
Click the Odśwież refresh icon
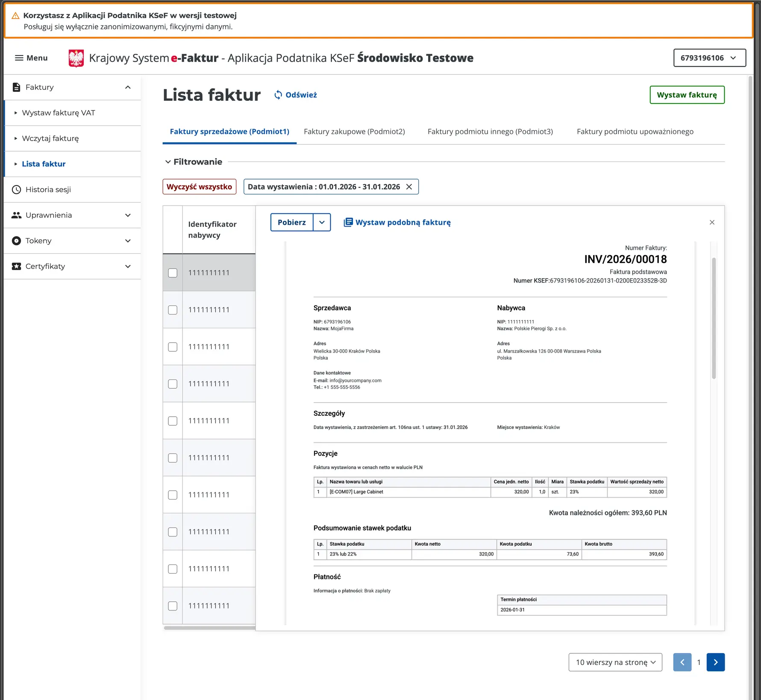278,94
